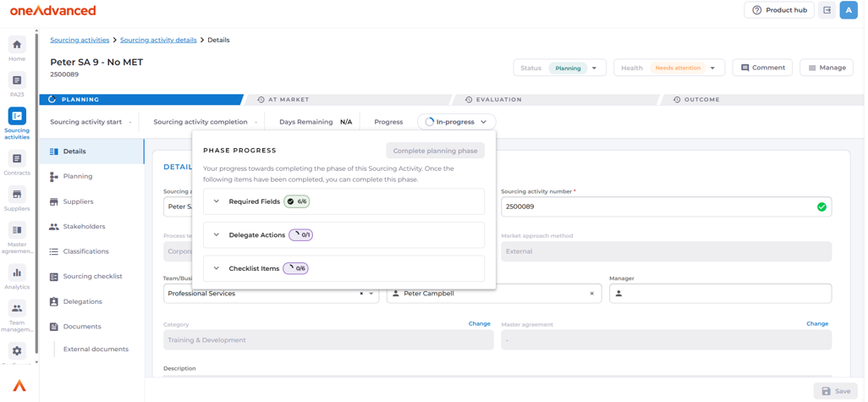Click the left sidebar scrollbar

coord(36,193)
